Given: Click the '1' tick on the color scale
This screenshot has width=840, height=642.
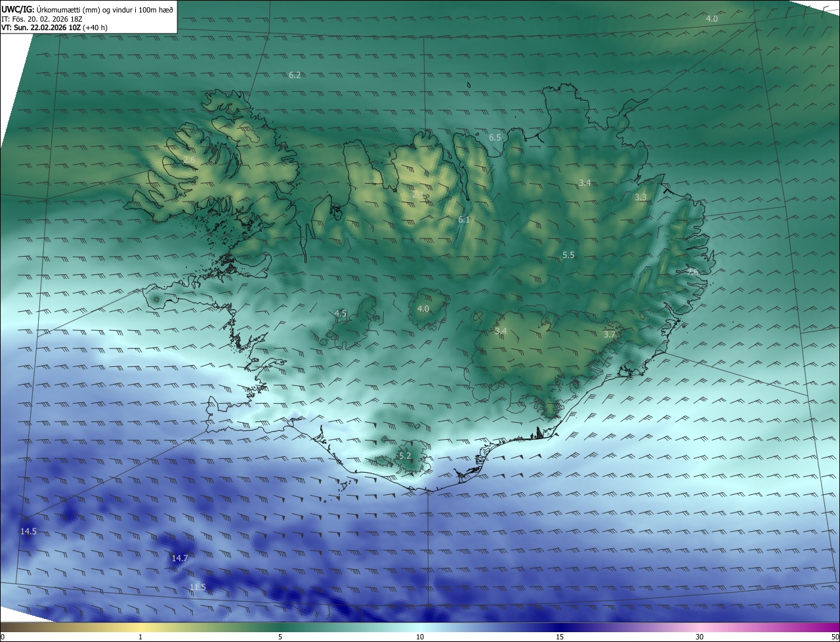Looking at the screenshot, I should [x=140, y=637].
